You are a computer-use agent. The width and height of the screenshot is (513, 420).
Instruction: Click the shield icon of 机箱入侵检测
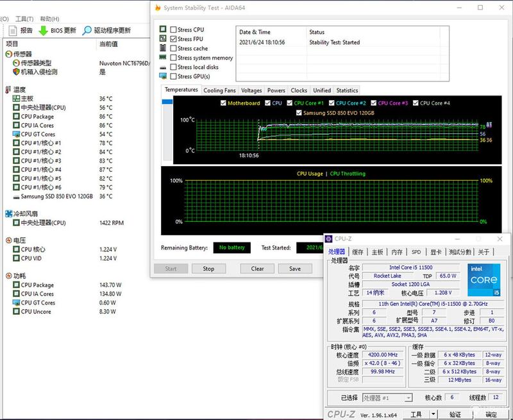tap(17, 72)
